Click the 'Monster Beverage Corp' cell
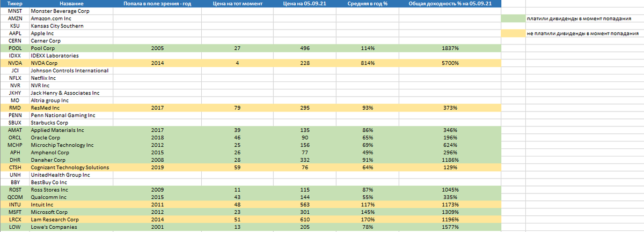Screen dimensions: 644x232 71,11
